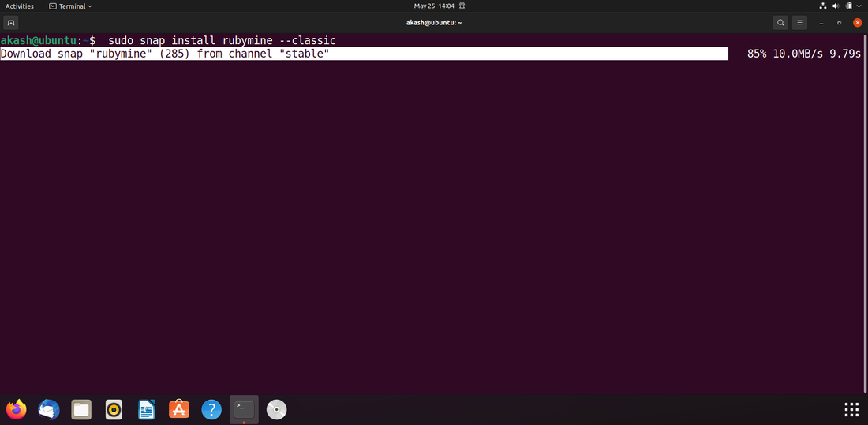Launch Thunderbird Mail from the dock
Screen dimensions: 868x425
click(49, 409)
